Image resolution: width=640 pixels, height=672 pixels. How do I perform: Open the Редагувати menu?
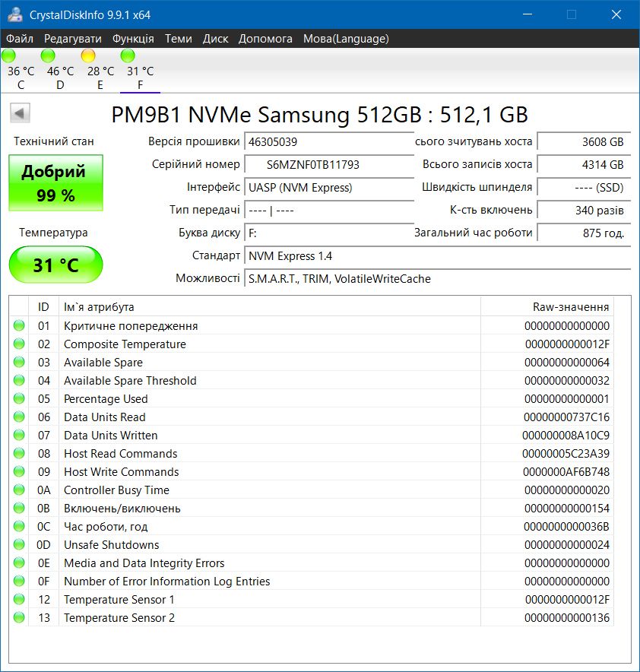[73, 39]
